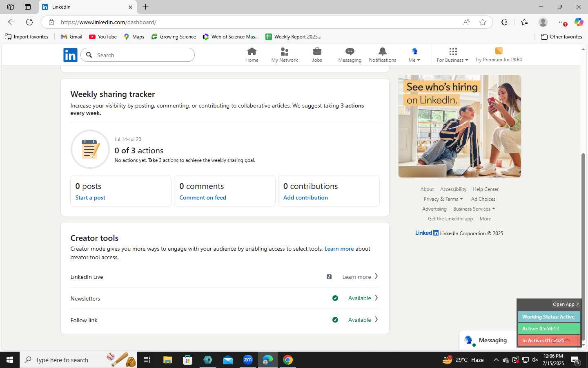
Task: Expand Business Services dropdown
Action: tap(474, 209)
